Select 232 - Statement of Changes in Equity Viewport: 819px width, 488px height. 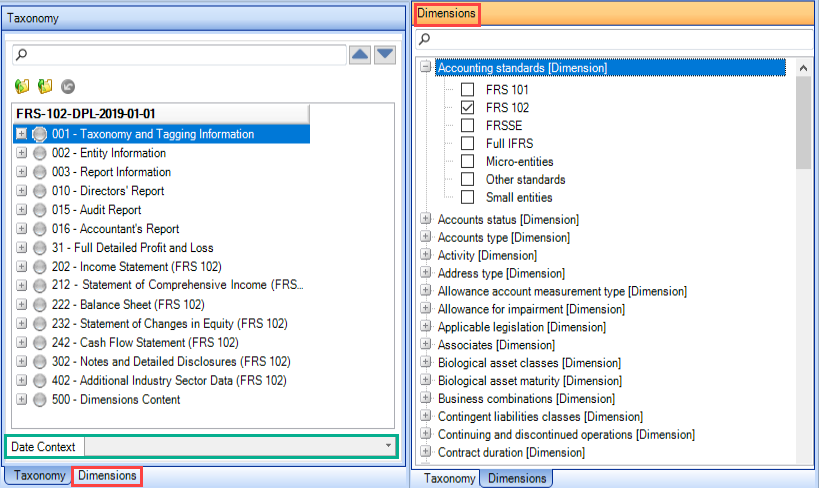[170, 323]
